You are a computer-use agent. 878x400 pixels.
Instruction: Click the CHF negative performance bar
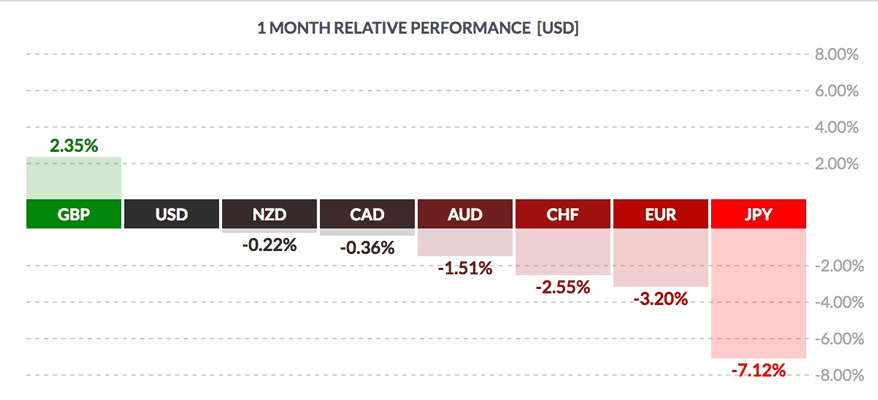point(563,251)
